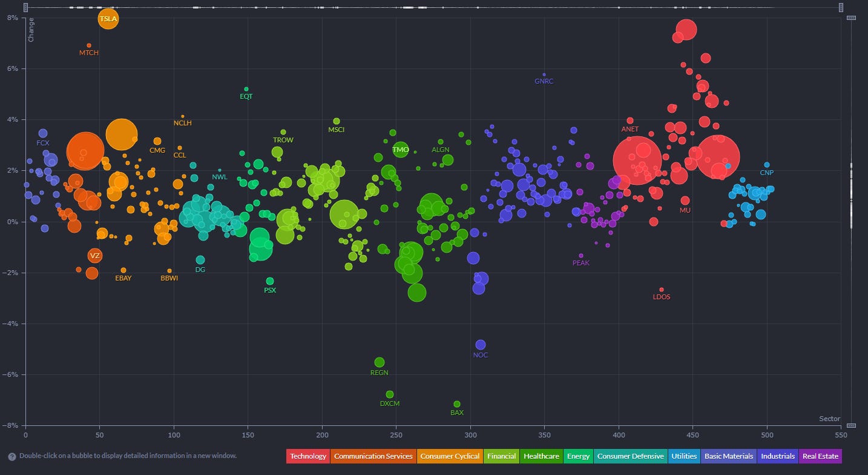Click the upper handle of vertical zoom slider
The width and height of the screenshot is (868, 475).
pos(851,19)
